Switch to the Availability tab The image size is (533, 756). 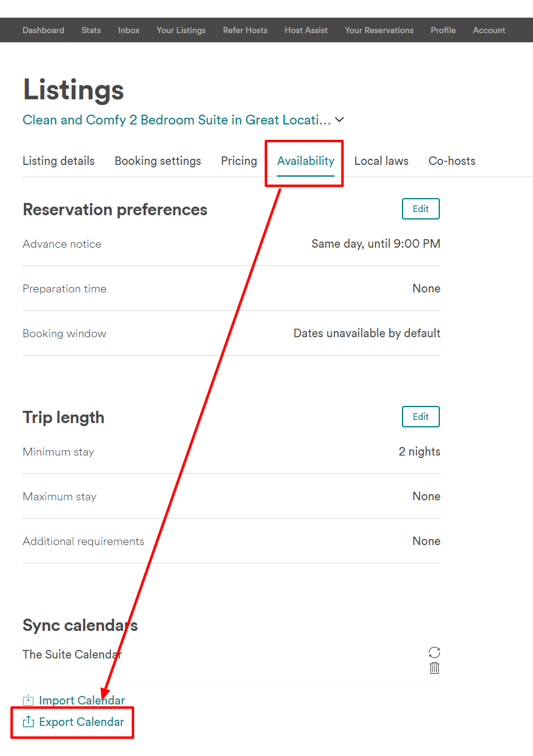click(x=305, y=161)
